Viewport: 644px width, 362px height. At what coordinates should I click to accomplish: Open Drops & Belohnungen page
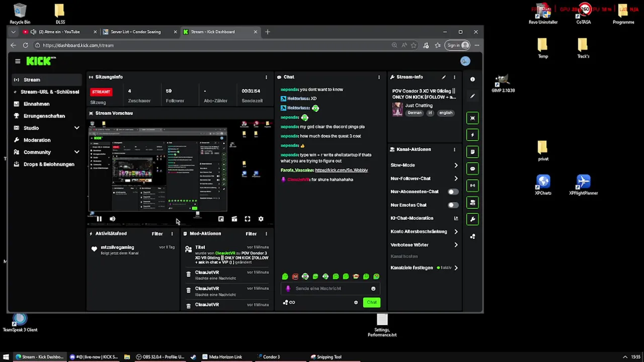click(46, 164)
